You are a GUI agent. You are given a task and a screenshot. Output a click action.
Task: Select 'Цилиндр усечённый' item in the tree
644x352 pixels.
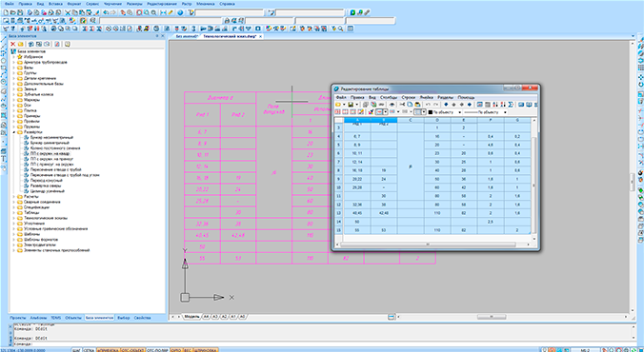pyautogui.click(x=48, y=191)
